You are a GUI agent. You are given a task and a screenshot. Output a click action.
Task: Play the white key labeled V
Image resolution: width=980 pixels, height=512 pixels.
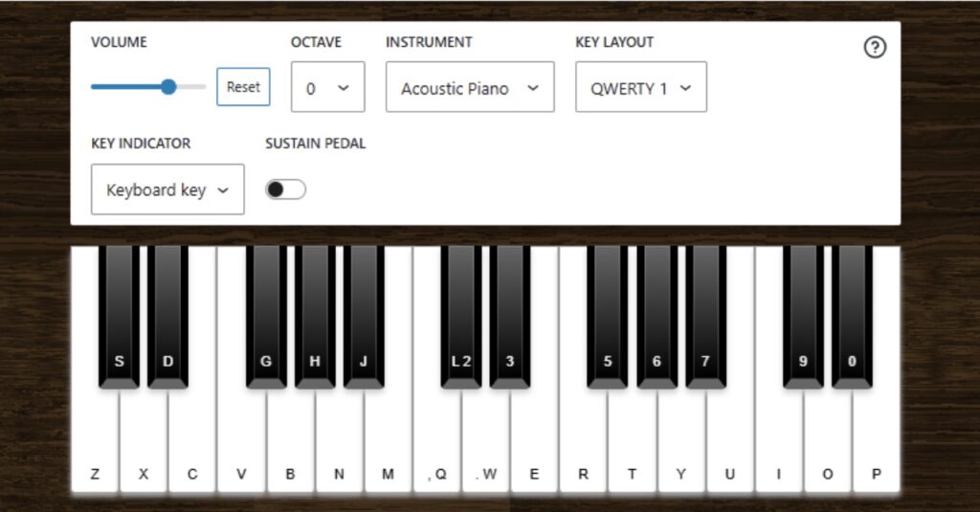[x=241, y=441]
